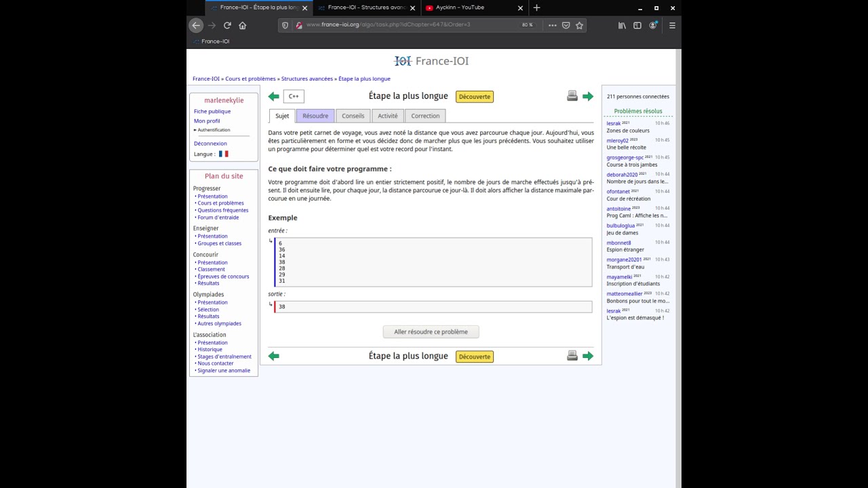Open the Firefox hamburger menu

672,25
